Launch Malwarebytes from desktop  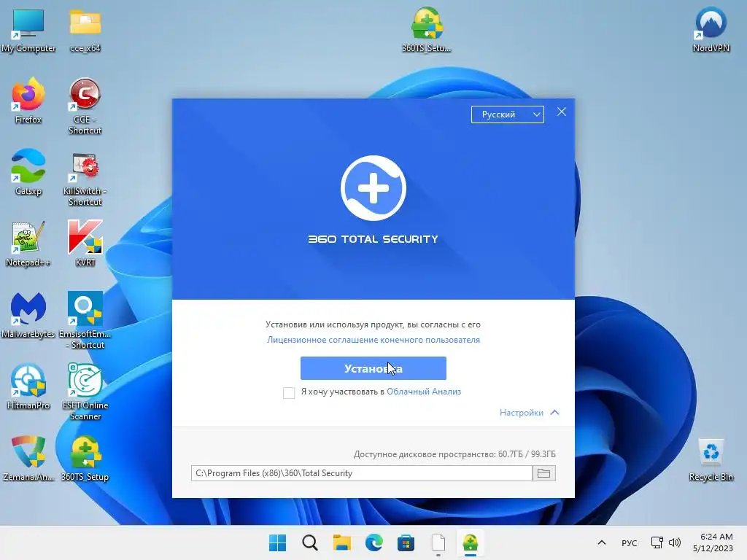point(28,315)
